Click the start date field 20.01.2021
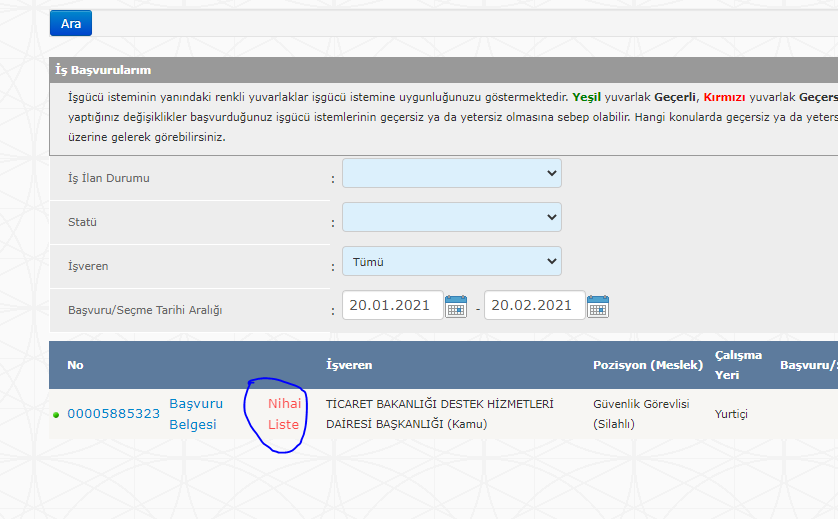This screenshot has height=519, width=838. (392, 306)
